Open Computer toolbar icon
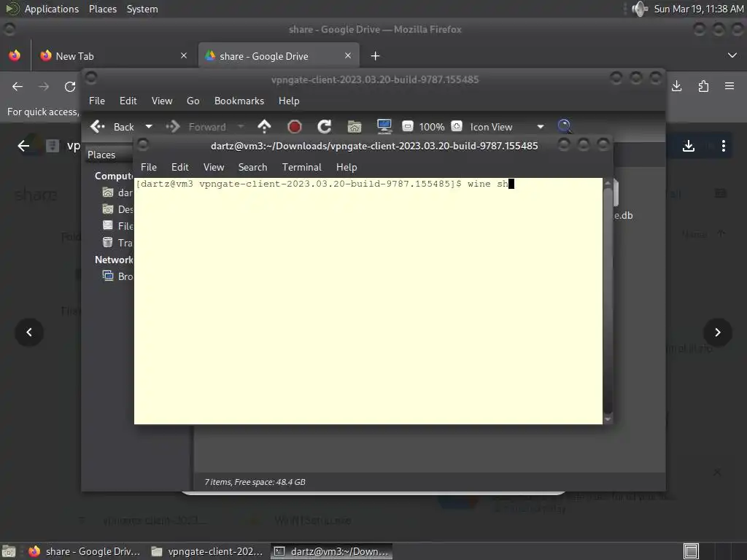The height and width of the screenshot is (560, 747). click(x=384, y=126)
